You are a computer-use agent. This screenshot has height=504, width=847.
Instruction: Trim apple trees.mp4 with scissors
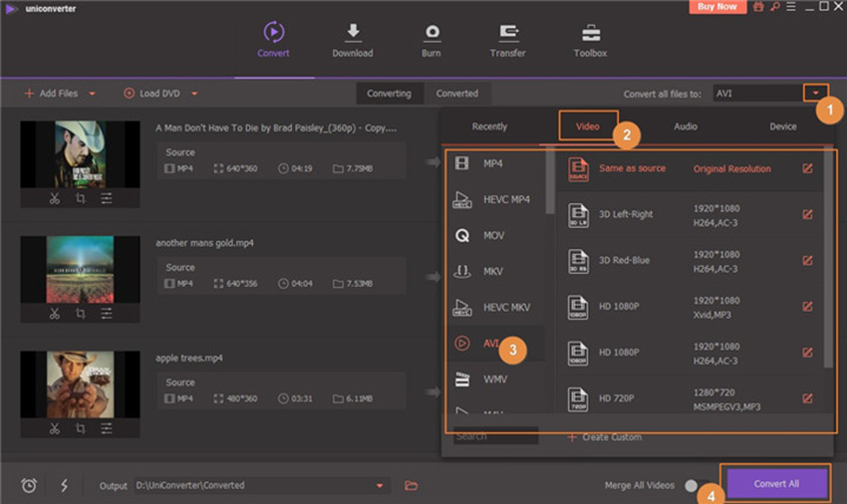[55, 428]
